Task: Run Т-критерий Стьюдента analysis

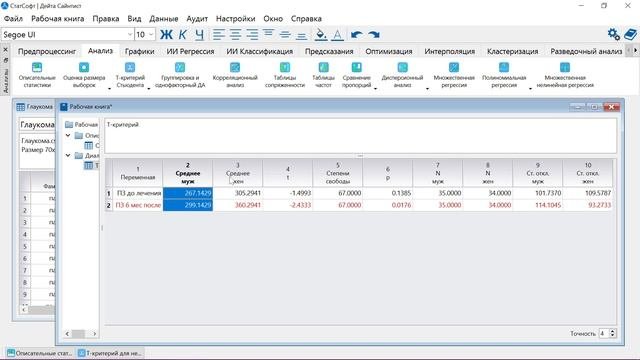Action: coord(130,75)
